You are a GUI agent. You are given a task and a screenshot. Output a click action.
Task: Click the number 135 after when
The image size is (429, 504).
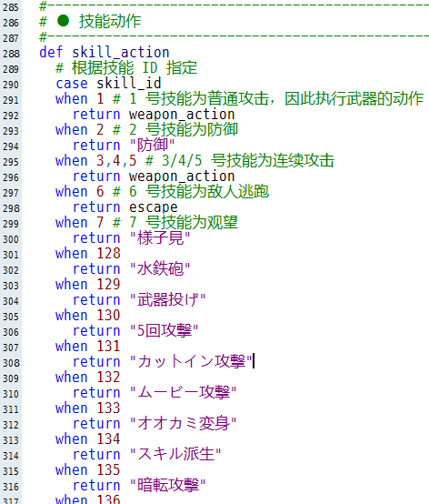(x=108, y=469)
